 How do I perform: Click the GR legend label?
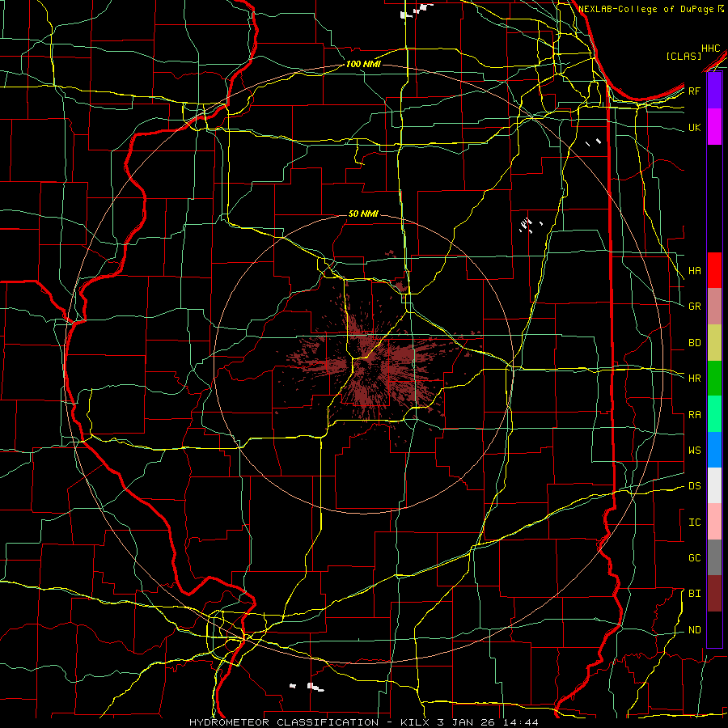(x=695, y=306)
